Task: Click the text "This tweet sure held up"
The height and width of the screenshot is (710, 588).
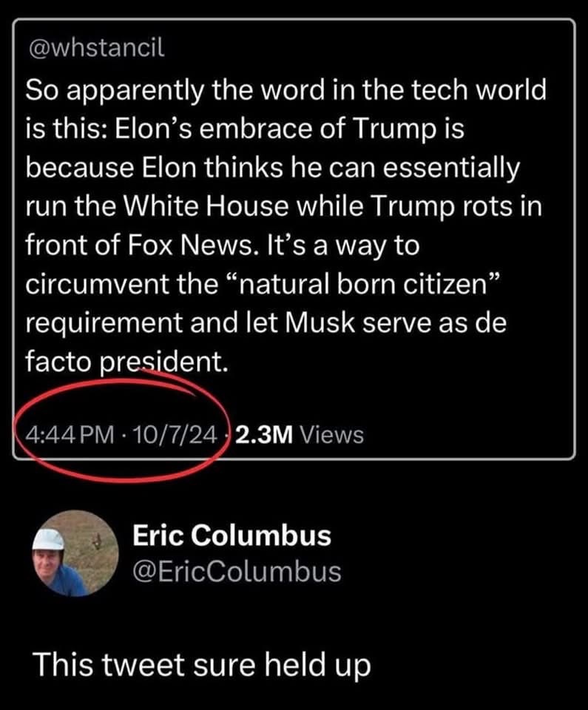Action: tap(200, 665)
